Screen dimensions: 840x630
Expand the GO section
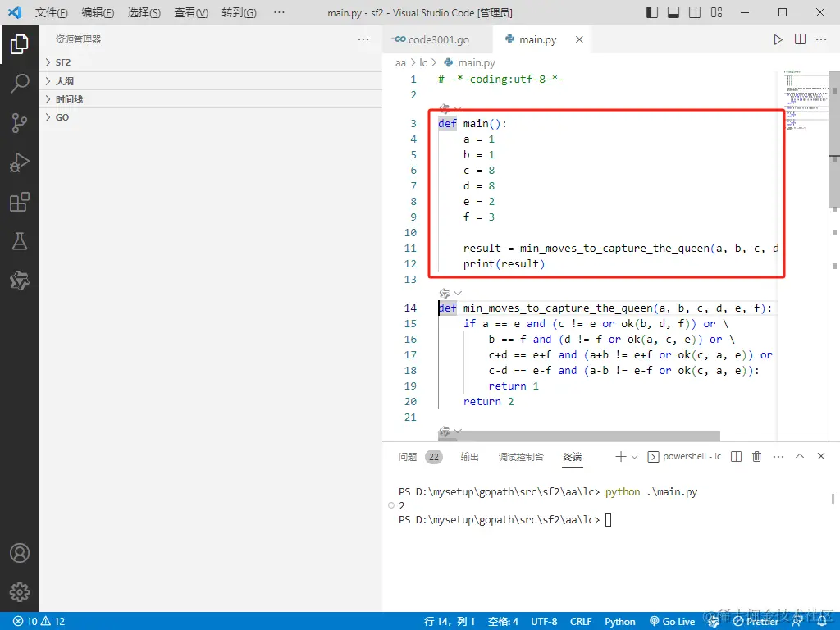click(x=211, y=117)
